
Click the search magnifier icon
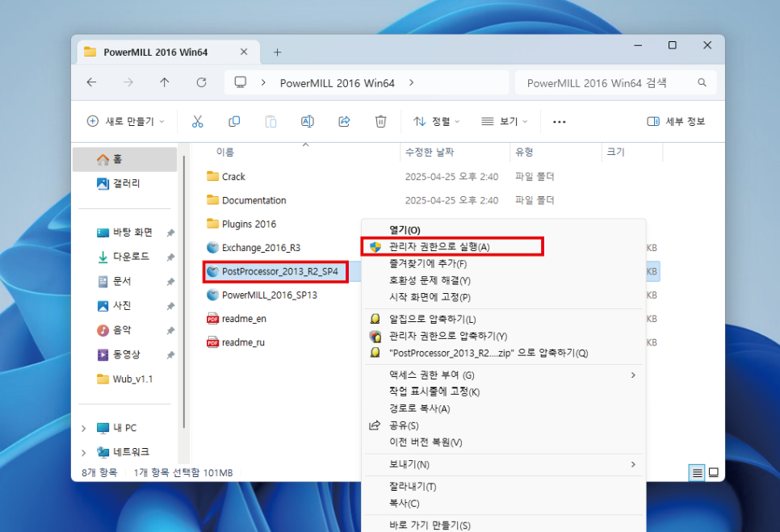click(702, 82)
